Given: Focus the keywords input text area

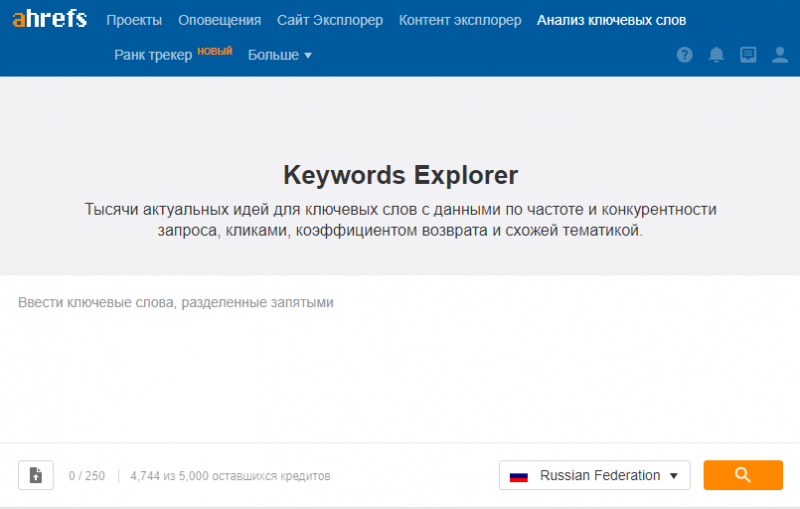Looking at the screenshot, I should pyautogui.click(x=400, y=359).
